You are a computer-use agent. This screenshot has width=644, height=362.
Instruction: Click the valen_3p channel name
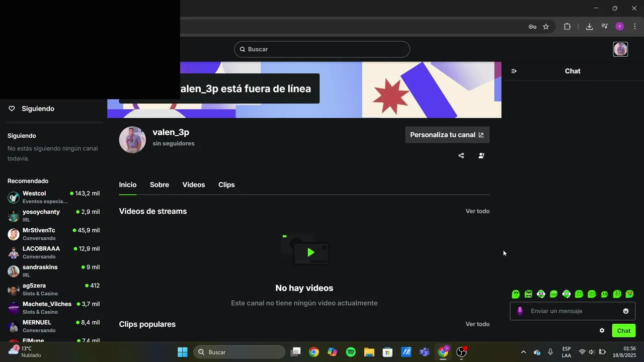pos(171,132)
